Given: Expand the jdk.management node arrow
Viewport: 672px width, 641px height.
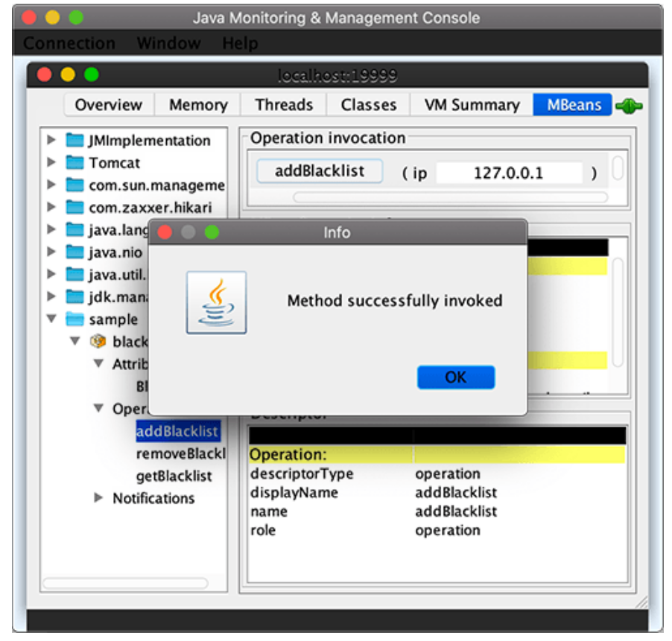Looking at the screenshot, I should pyautogui.click(x=51, y=296).
